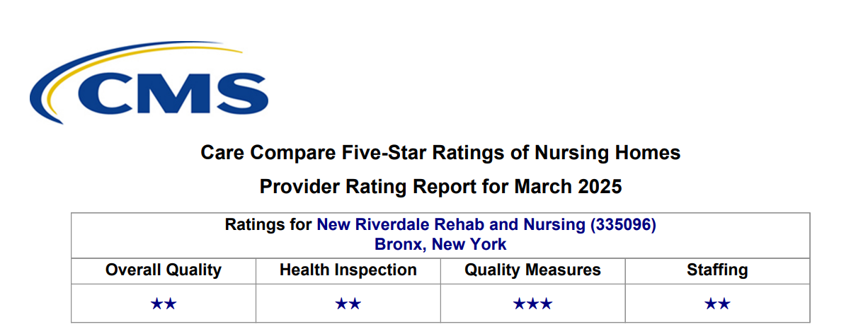Click the Staffing column header
Image resolution: width=868 pixels, height=334 pixels.
[717, 270]
